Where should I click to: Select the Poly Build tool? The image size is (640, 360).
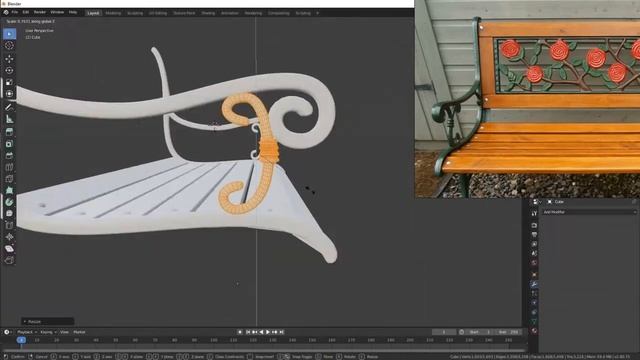click(x=9, y=190)
